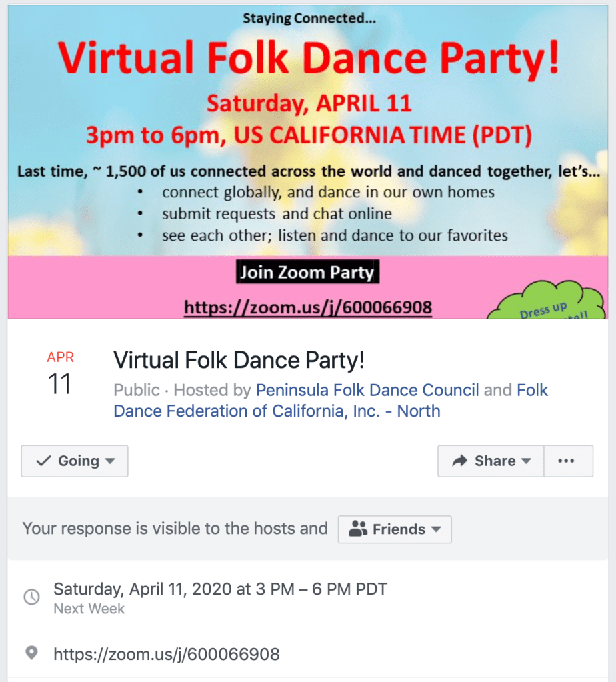Screen dimensions: 616x682
Task: Click the clock icon beside event date
Action: coord(31,597)
